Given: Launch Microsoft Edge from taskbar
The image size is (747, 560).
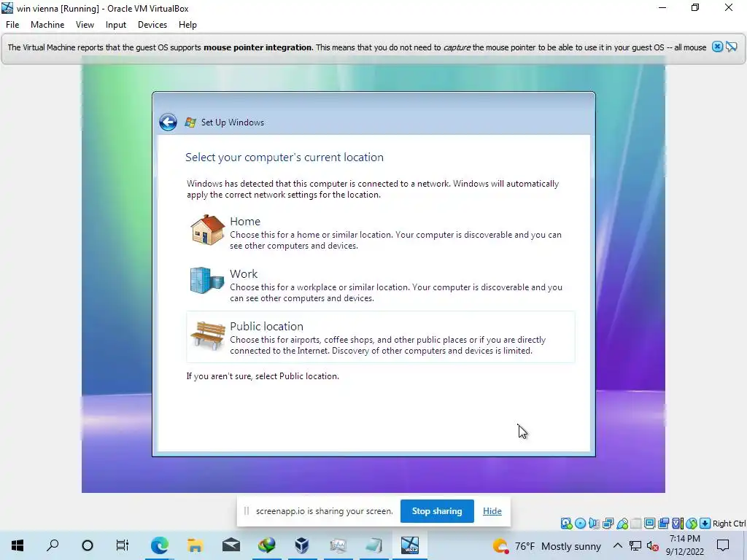Looking at the screenshot, I should 160,545.
